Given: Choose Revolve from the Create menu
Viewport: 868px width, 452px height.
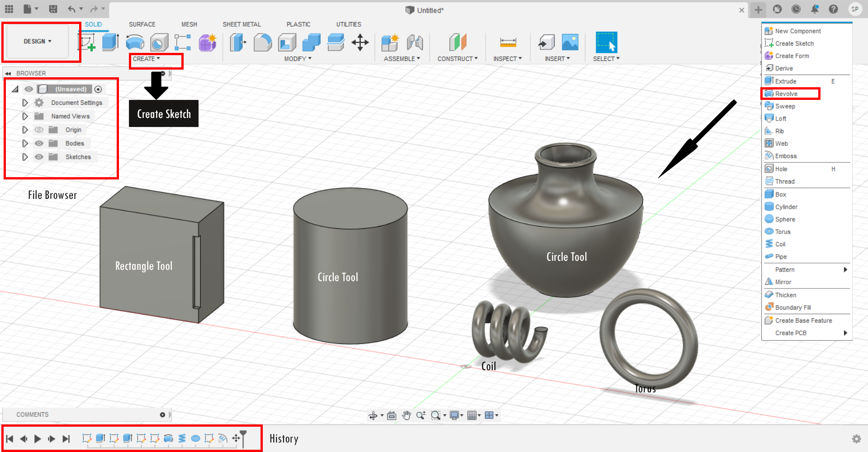Looking at the screenshot, I should click(806, 94).
